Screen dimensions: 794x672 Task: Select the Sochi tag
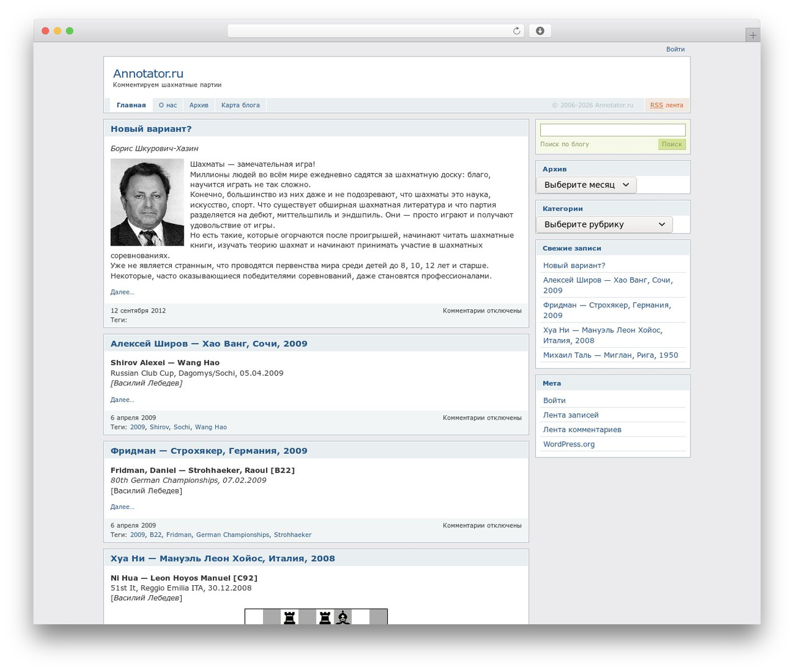coord(182,427)
